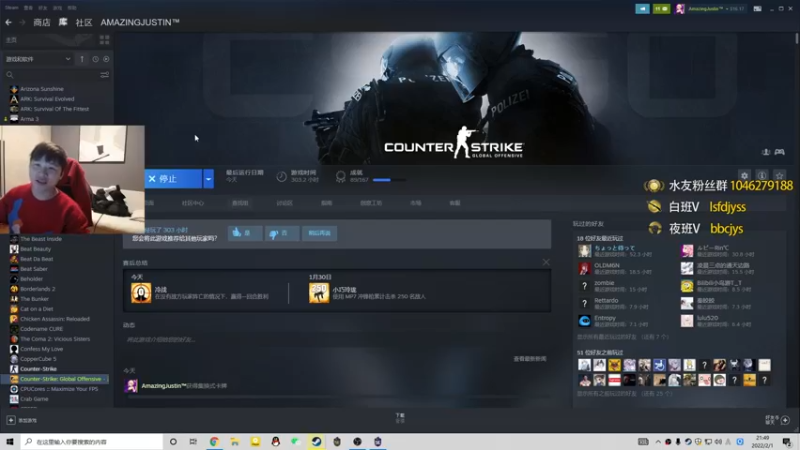Viewport: 800px width, 450px height.
Task: Click the forward navigation arrow
Action: point(22,22)
